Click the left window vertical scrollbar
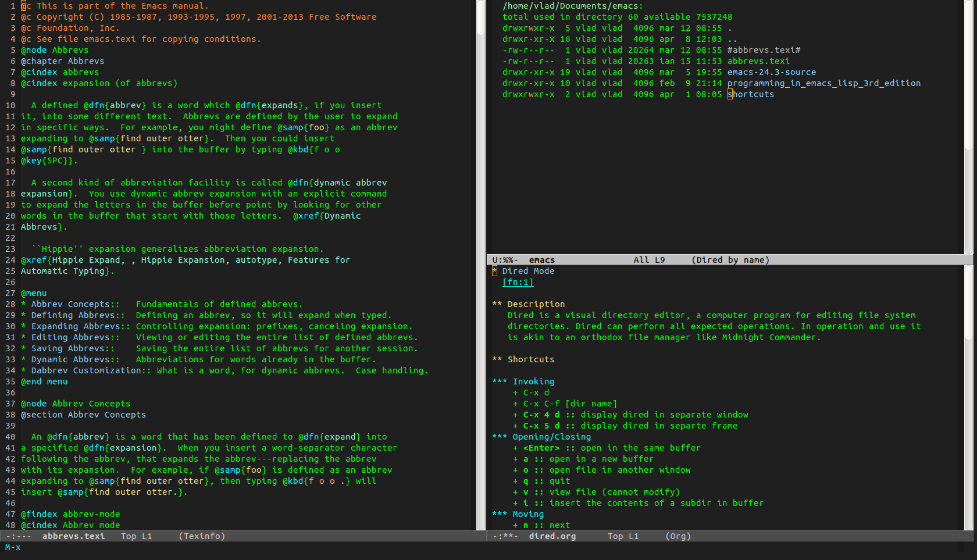The image size is (977, 560). [x=481, y=265]
